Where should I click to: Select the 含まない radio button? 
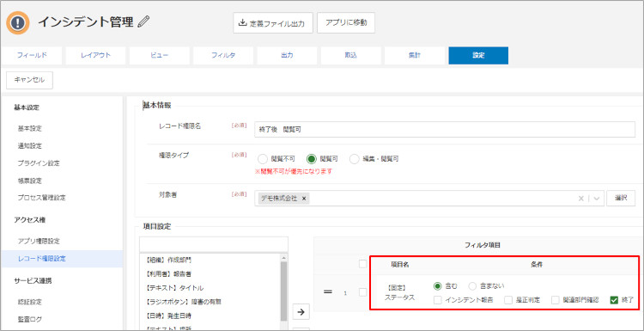(473, 285)
